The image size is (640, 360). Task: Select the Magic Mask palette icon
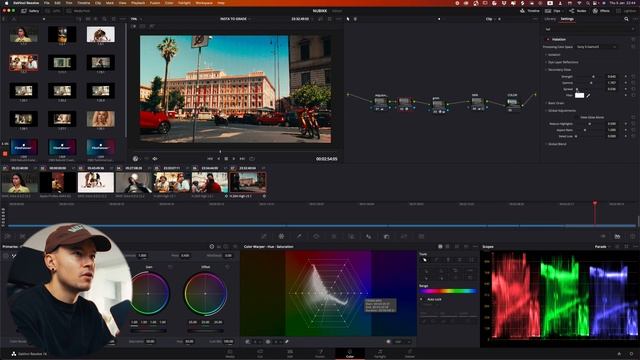pyautogui.click(x=351, y=236)
